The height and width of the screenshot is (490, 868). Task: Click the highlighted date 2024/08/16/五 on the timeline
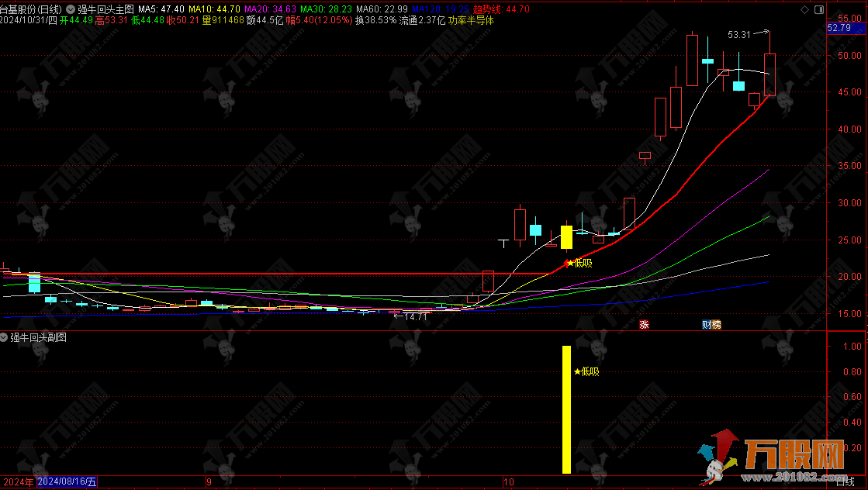tap(67, 481)
